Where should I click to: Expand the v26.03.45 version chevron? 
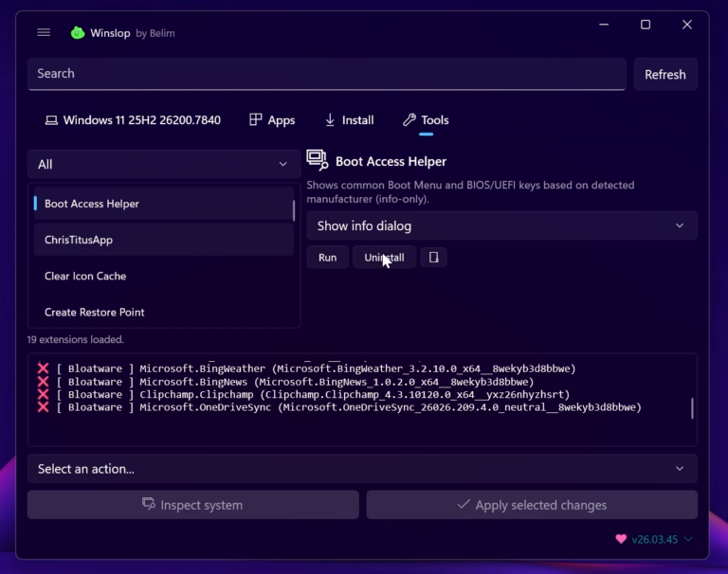pyautogui.click(x=688, y=539)
